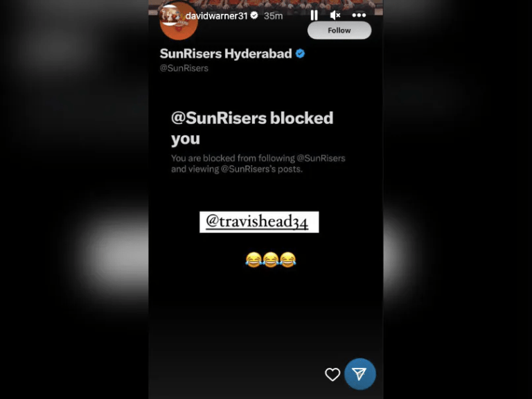Go to the blurred previous story on the left
The image size is (532, 399).
click(x=74, y=199)
